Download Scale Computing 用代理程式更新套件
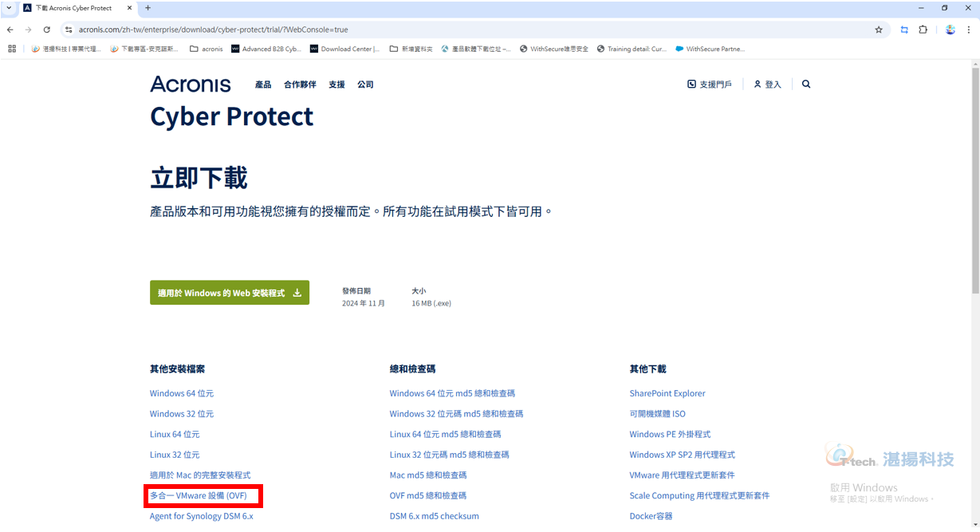This screenshot has width=980, height=532. (699, 496)
